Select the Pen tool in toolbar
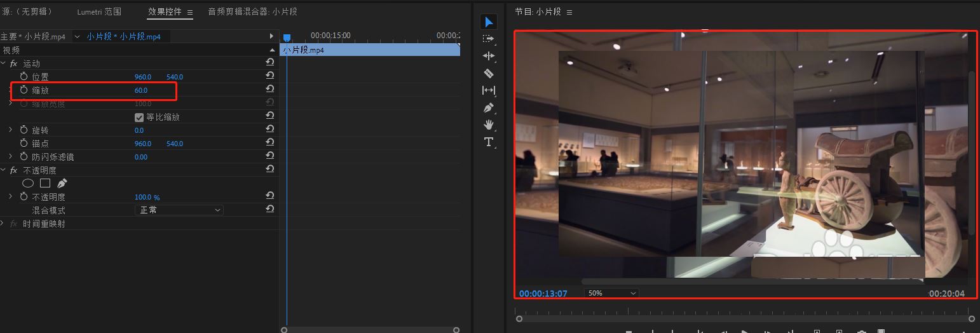Image resolution: width=980 pixels, height=333 pixels. click(x=488, y=107)
